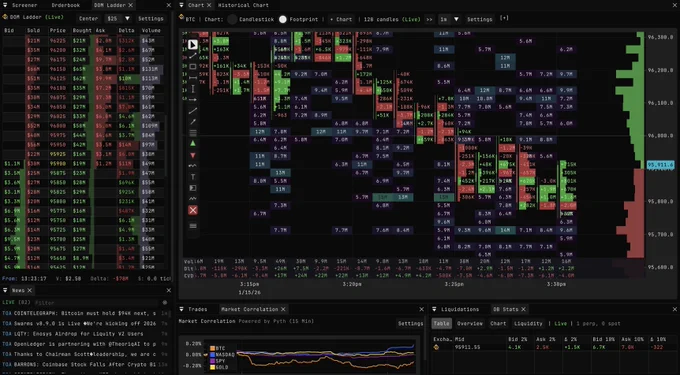Switch to the Trades tab
This screenshot has height=375, width=680.
(197, 309)
